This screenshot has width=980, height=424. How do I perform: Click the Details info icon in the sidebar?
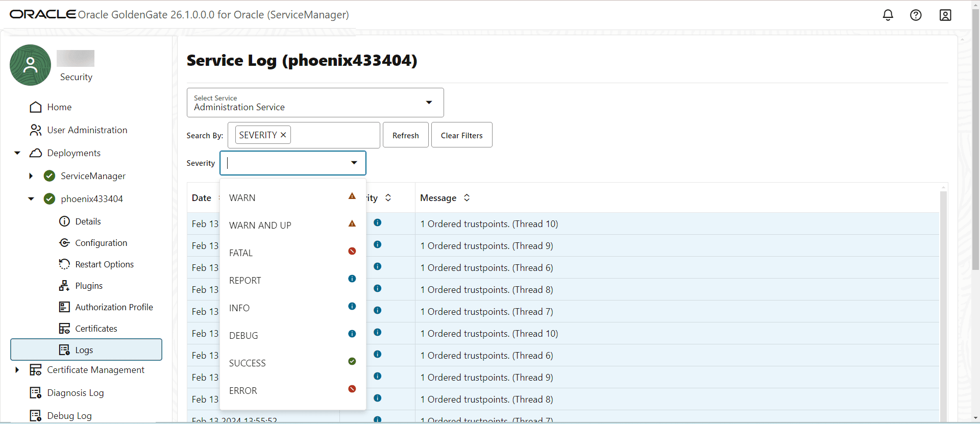coord(64,221)
